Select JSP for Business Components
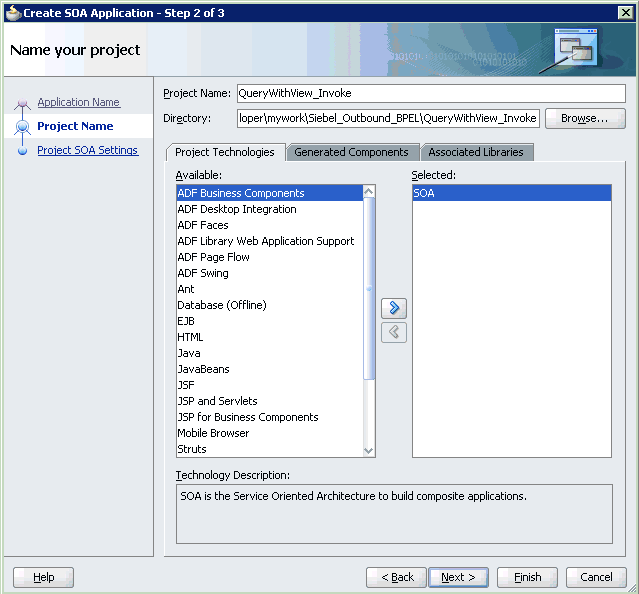Screen dimensions: 639x594 (x=270, y=417)
